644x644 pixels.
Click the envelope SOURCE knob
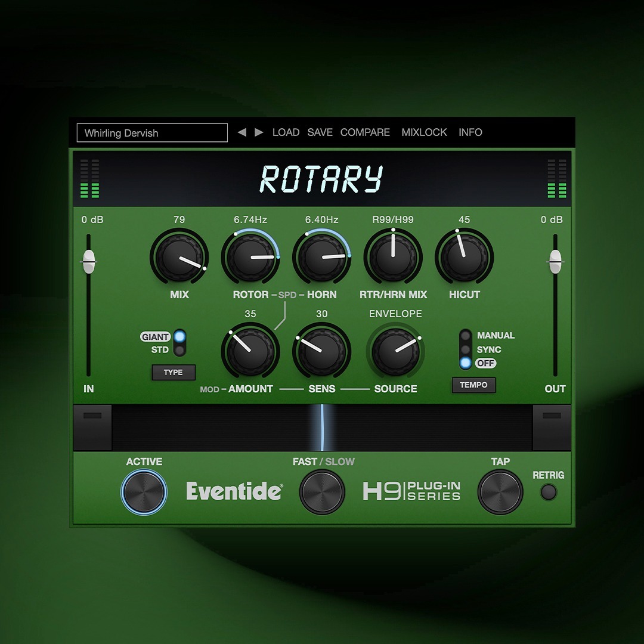395,351
